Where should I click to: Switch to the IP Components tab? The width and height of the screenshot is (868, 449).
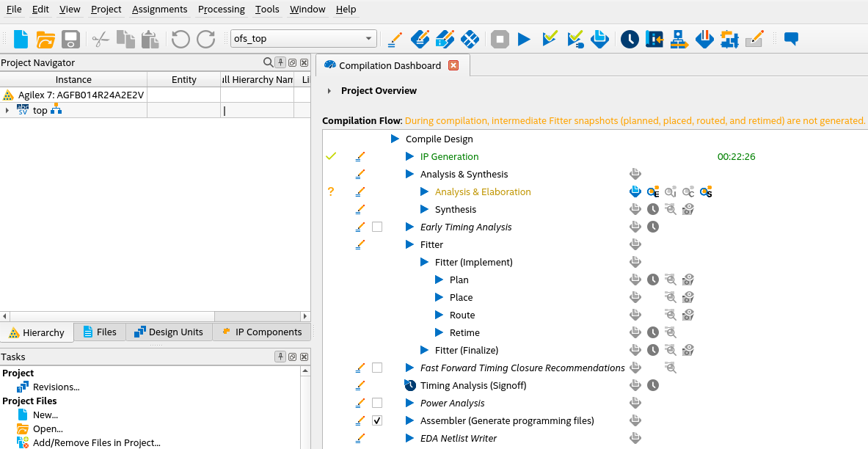pyautogui.click(x=262, y=332)
